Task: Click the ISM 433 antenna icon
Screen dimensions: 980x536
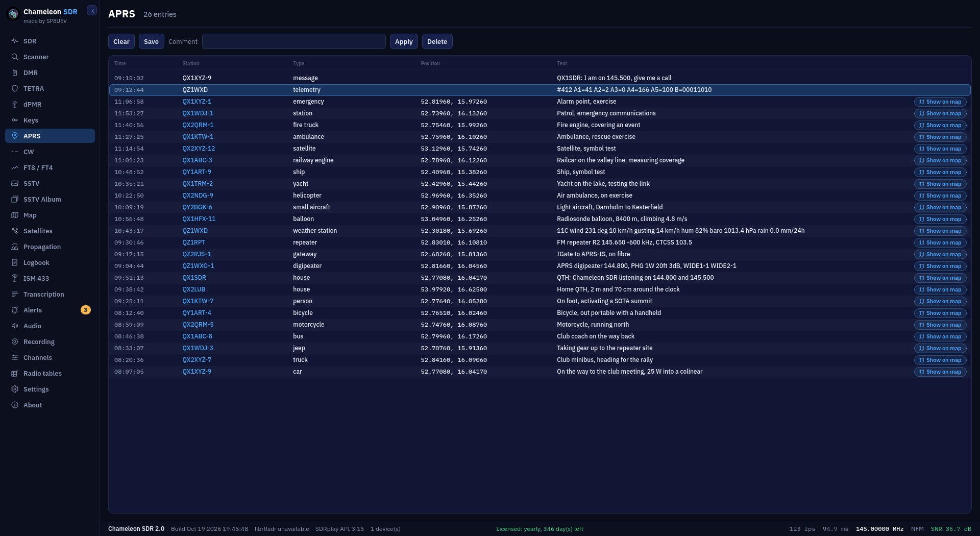Action: pyautogui.click(x=15, y=278)
